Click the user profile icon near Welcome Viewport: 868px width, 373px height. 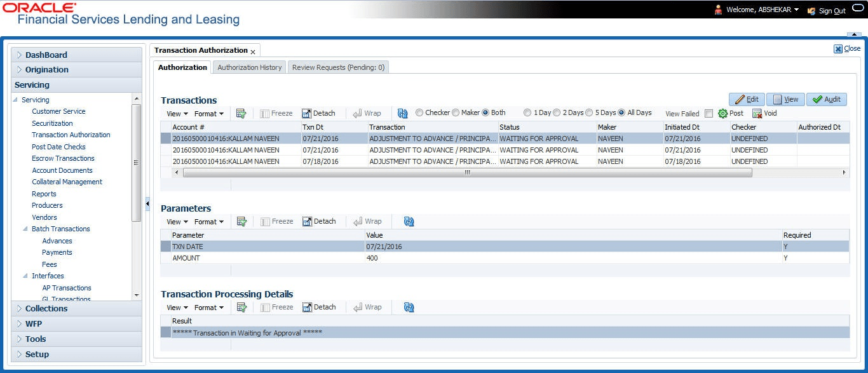719,10
